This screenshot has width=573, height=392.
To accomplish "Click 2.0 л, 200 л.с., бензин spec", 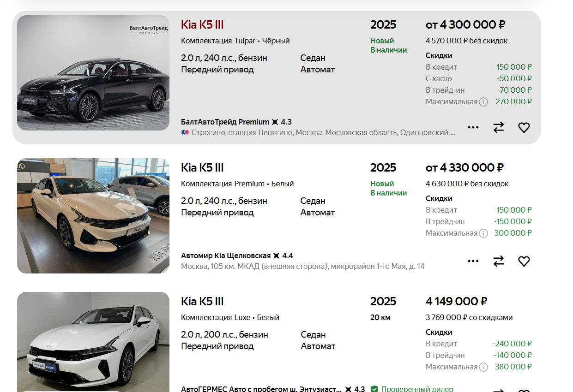I will (224, 335).
